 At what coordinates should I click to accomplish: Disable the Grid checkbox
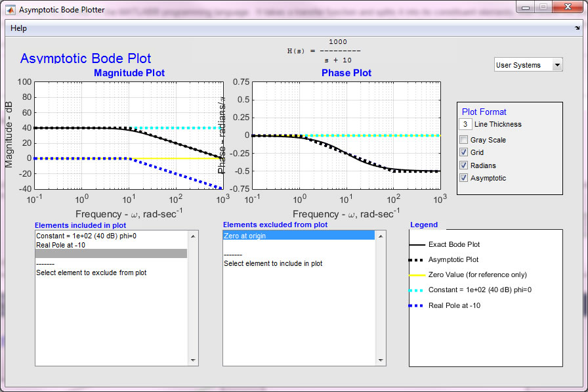pyautogui.click(x=463, y=152)
